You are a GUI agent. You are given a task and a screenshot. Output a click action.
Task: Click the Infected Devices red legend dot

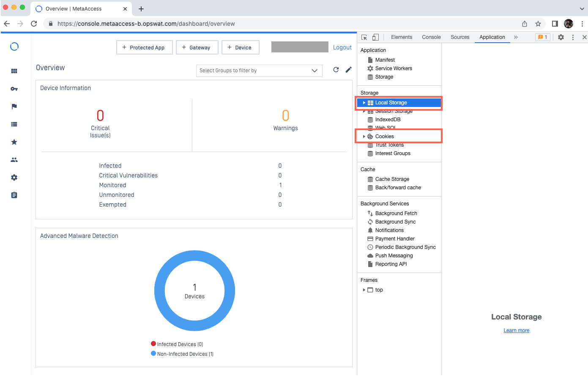(153, 344)
